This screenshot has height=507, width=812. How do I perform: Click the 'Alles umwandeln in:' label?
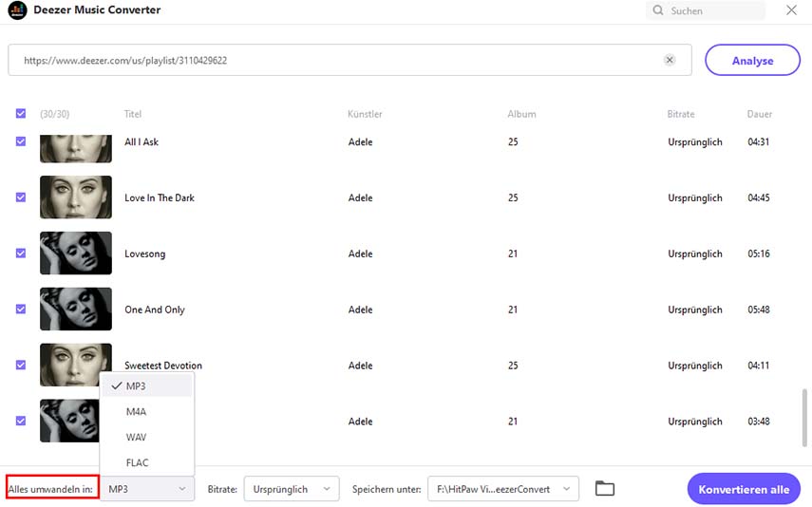[x=50, y=489]
